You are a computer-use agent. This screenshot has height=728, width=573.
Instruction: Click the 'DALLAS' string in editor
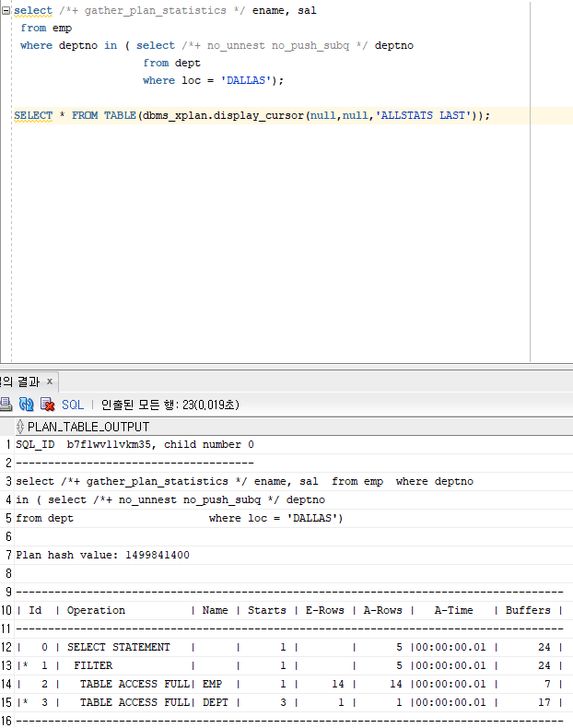coord(245,80)
